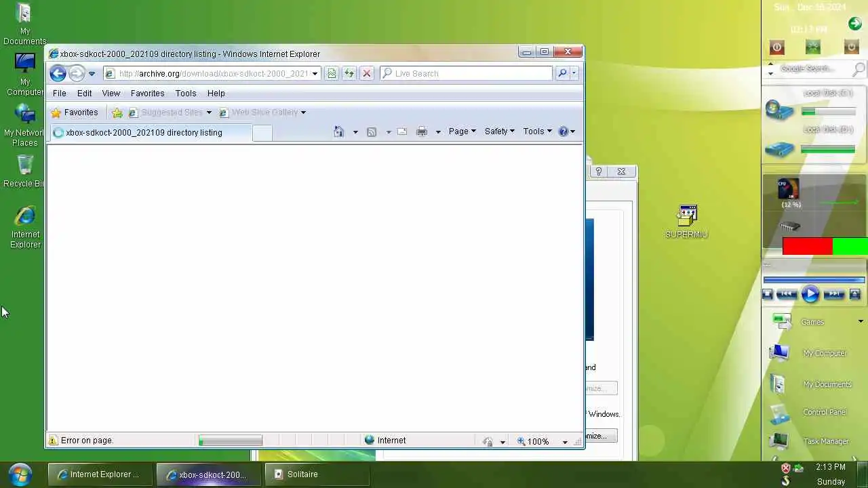Click the Compatibility View icon

coord(332,73)
